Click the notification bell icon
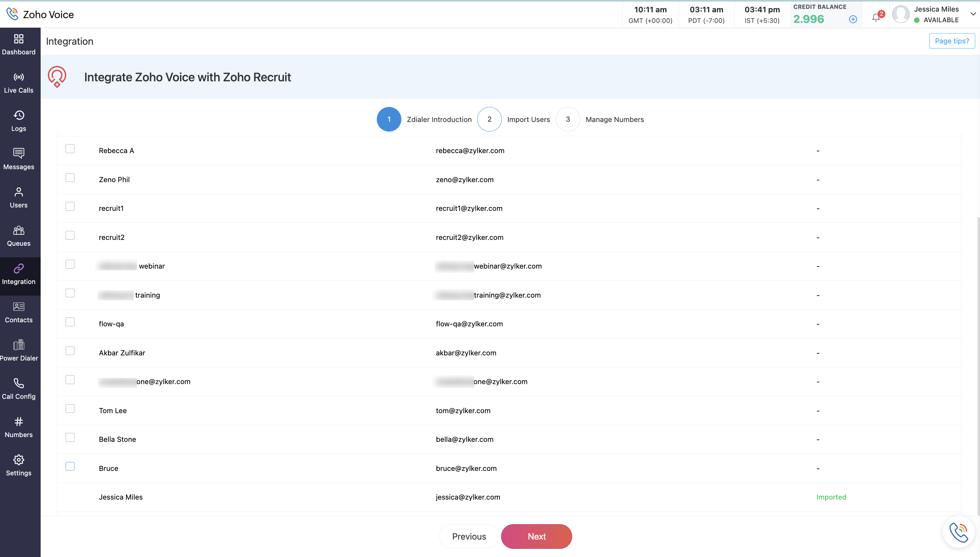Screen dimensions: 980x557 [875, 17]
